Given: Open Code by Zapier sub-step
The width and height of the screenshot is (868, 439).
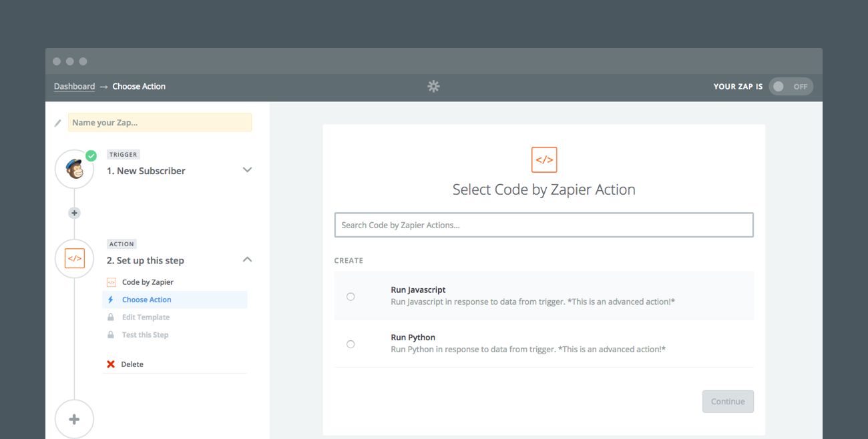Looking at the screenshot, I should click(147, 282).
